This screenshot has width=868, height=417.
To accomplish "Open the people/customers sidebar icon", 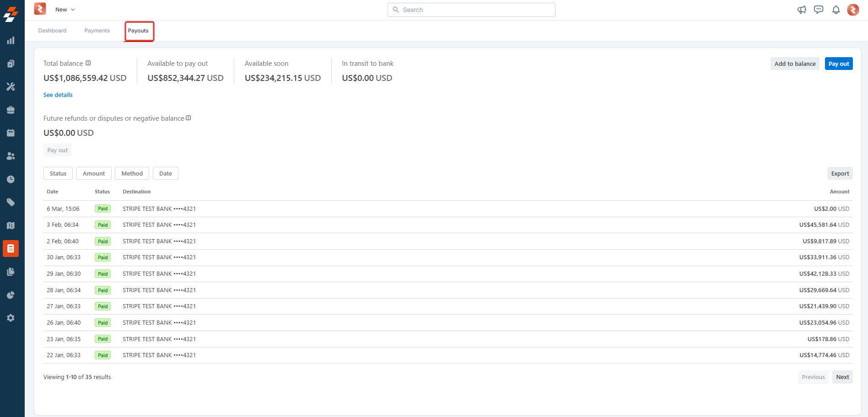I will click(x=11, y=156).
